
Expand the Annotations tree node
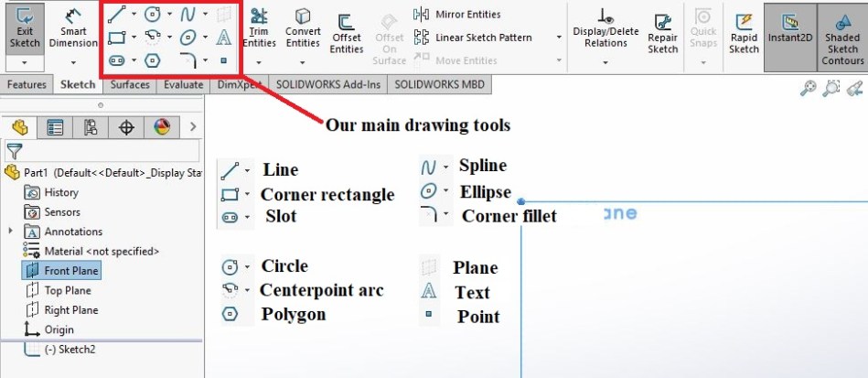pyautogui.click(x=10, y=232)
